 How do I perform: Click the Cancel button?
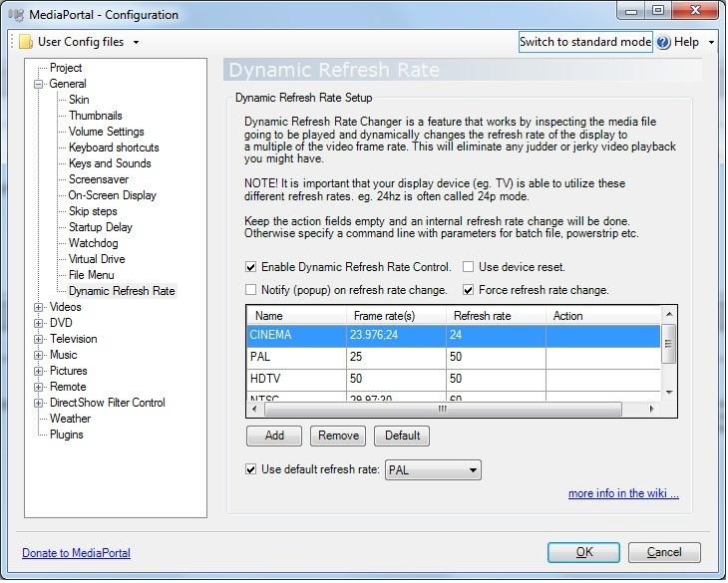pos(666,554)
